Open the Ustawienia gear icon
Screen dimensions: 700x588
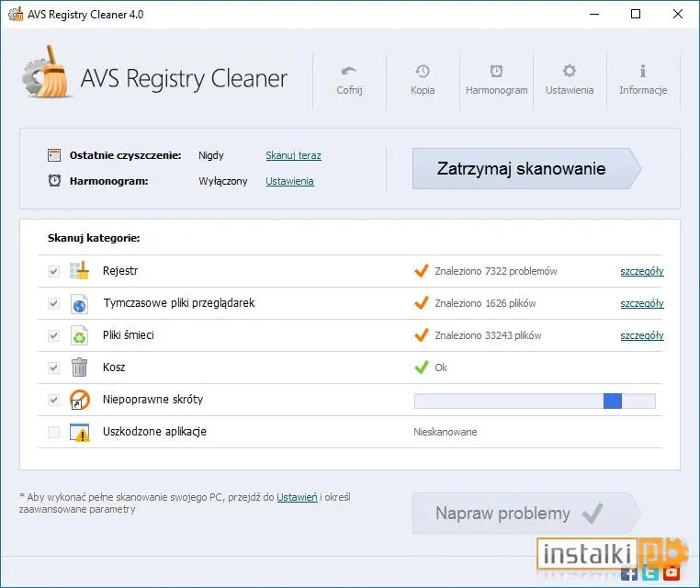[570, 71]
